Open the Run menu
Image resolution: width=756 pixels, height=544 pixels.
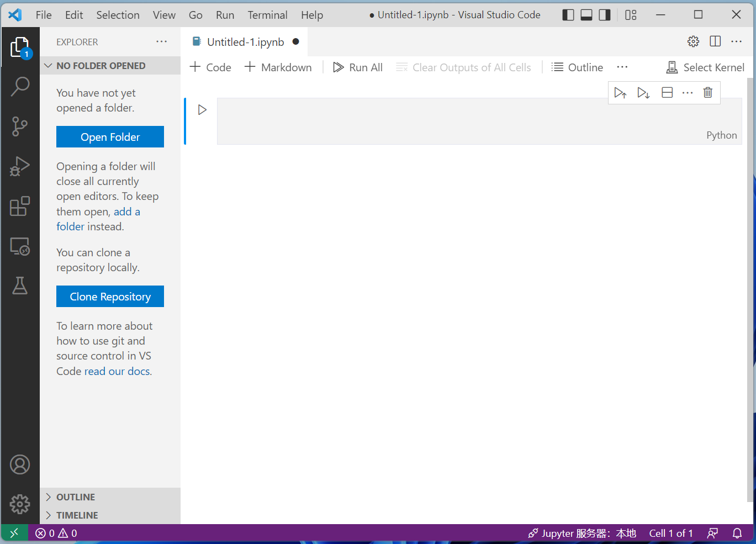pyautogui.click(x=225, y=15)
